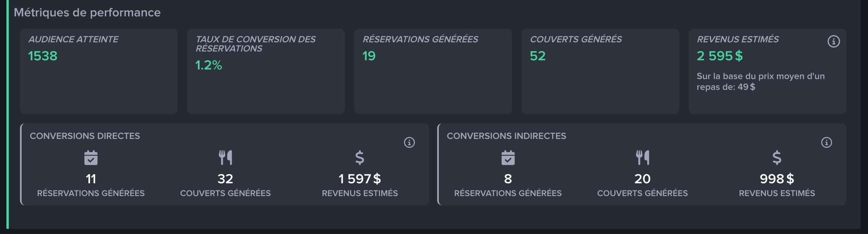
Task: Click the Conversions indirectes section title
Action: (x=506, y=136)
